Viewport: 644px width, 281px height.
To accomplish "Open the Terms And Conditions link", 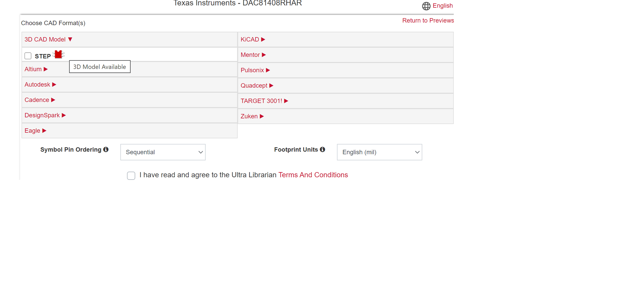I will click(x=313, y=175).
